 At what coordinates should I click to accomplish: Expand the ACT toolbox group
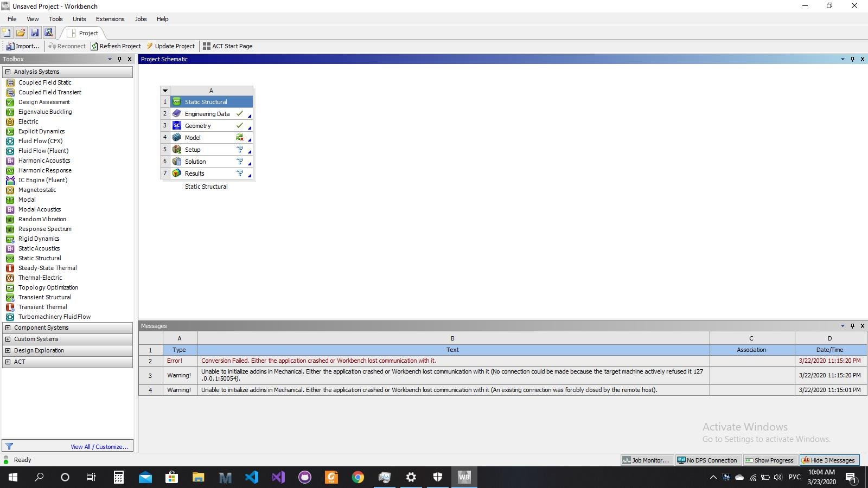tap(8, 362)
